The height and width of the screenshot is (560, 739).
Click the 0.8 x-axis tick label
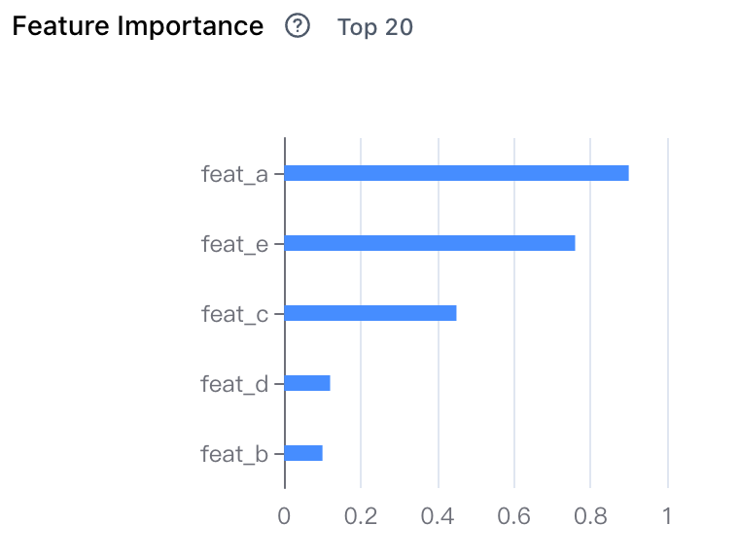click(590, 516)
